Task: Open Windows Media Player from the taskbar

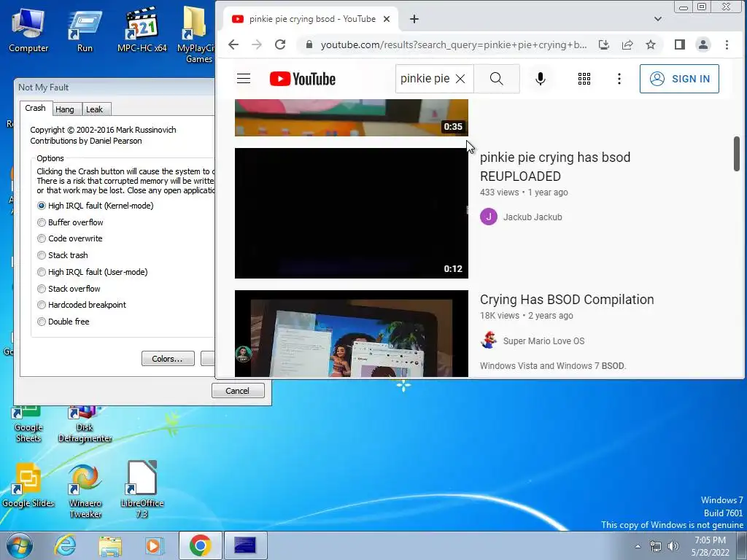Action: coord(155,545)
